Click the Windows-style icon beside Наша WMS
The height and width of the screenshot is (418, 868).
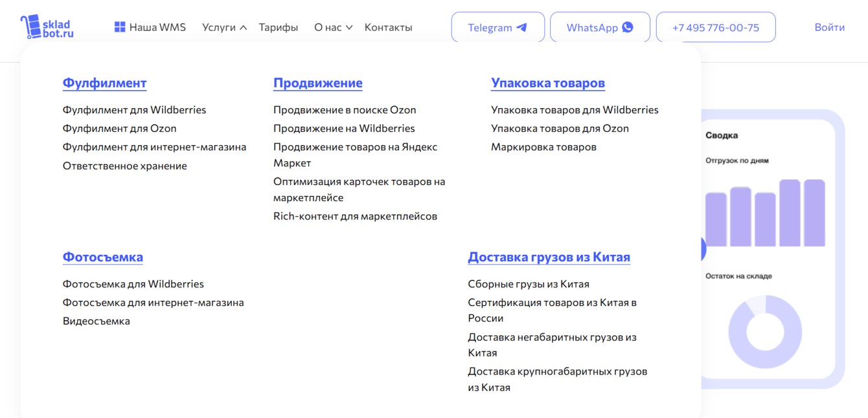pyautogui.click(x=120, y=27)
